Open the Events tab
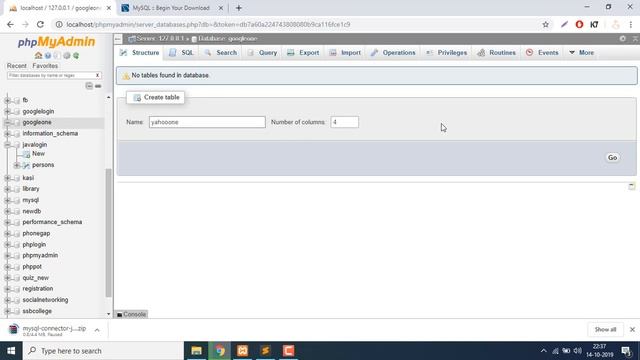This screenshot has width=640, height=360. [x=542, y=53]
